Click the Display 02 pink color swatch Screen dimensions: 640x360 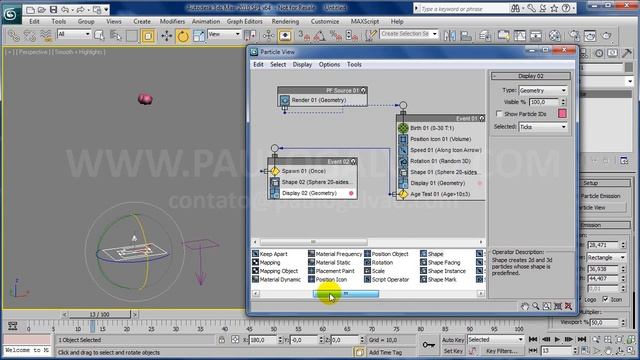[x=562, y=113]
